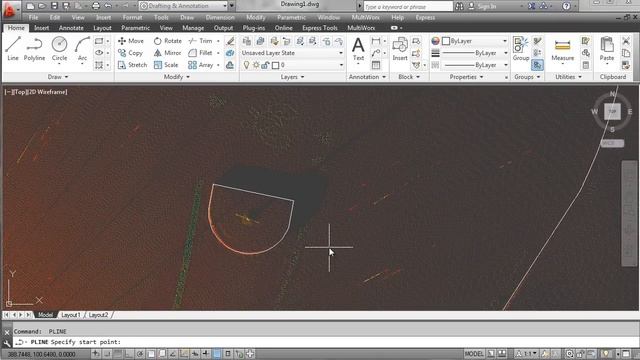This screenshot has width=640, height=360.
Task: Click the Measure tool
Action: [562, 49]
